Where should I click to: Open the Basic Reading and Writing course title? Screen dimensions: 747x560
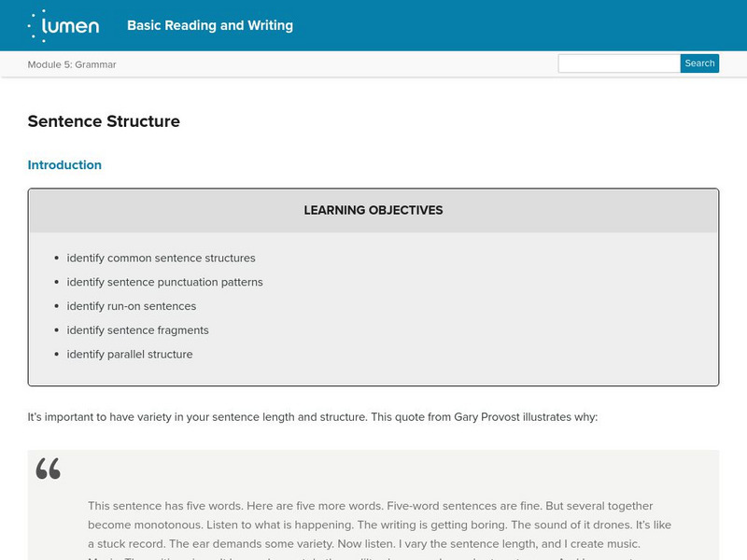click(210, 25)
